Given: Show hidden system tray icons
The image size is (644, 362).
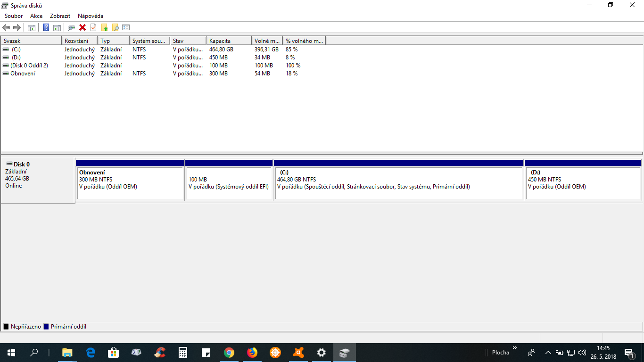Looking at the screenshot, I should (x=548, y=353).
